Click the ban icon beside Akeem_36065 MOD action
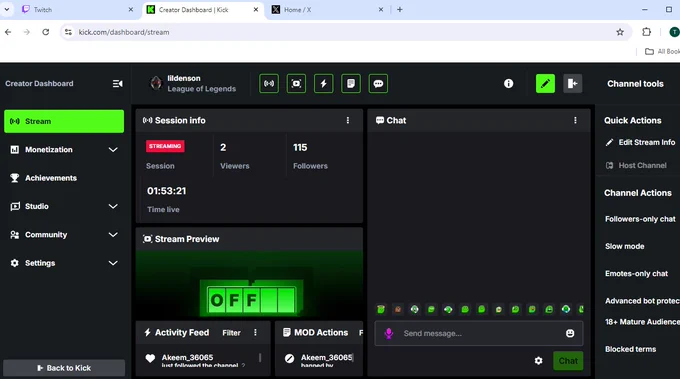Image resolution: width=680 pixels, height=379 pixels. coord(289,358)
